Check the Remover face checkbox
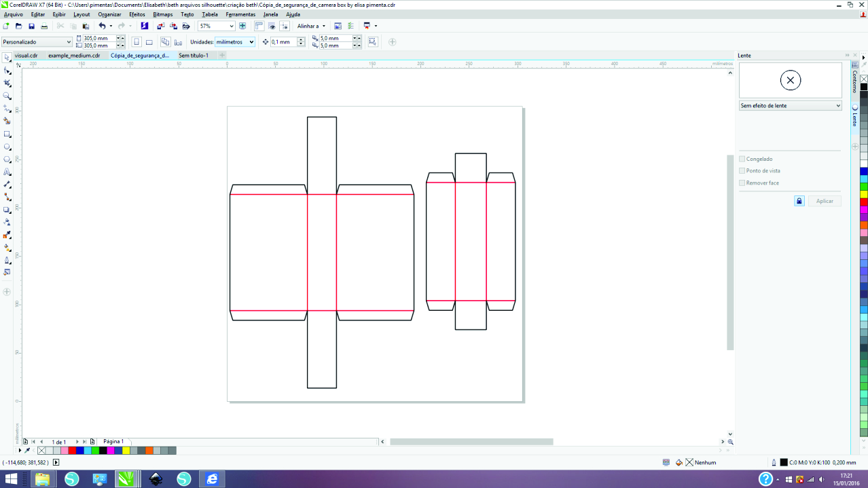Screen dimensions: 868x488 pyautogui.click(x=742, y=183)
